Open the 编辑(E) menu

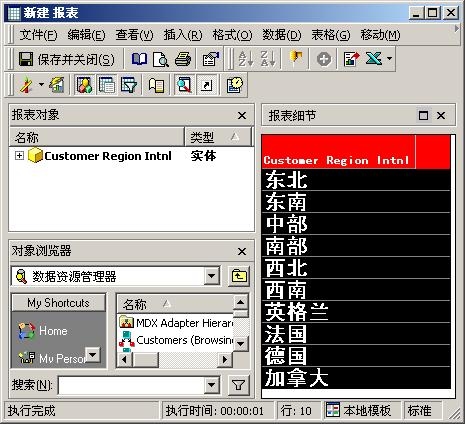click(x=86, y=35)
